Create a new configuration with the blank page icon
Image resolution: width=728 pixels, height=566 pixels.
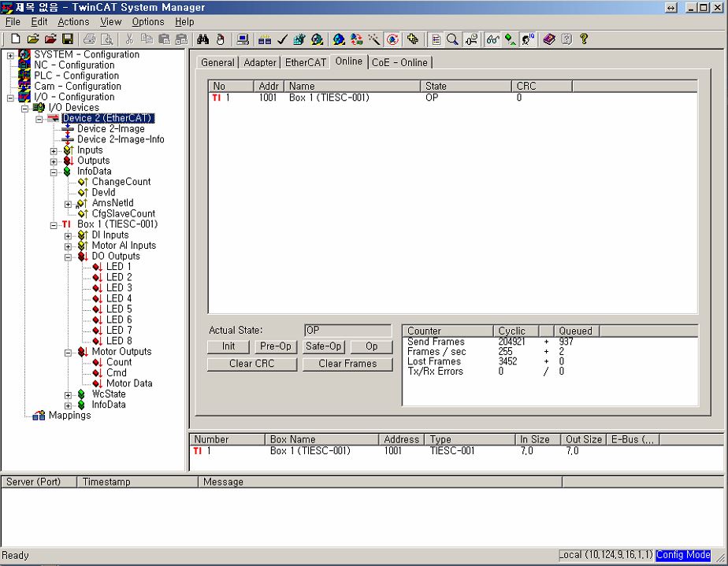point(15,39)
